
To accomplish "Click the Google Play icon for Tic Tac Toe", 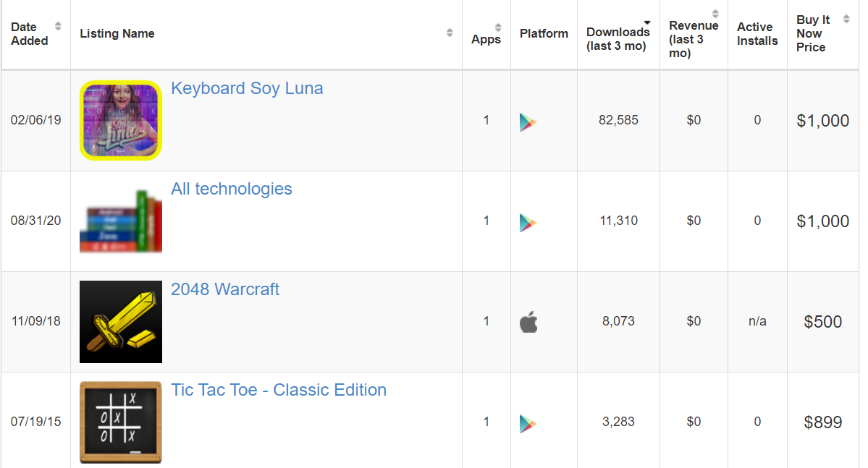I will tap(528, 424).
